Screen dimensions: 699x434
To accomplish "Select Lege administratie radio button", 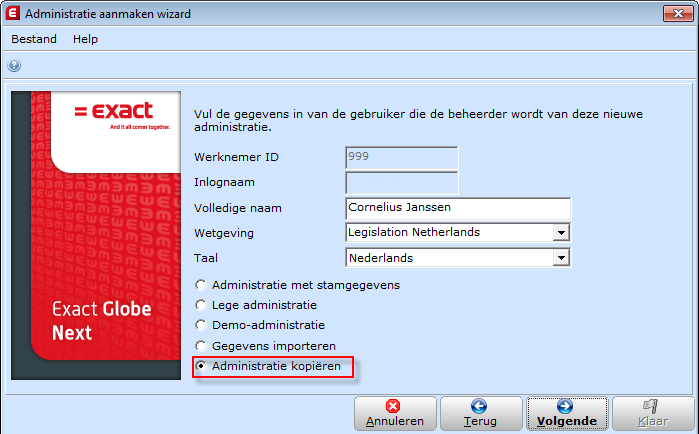I will (201, 305).
